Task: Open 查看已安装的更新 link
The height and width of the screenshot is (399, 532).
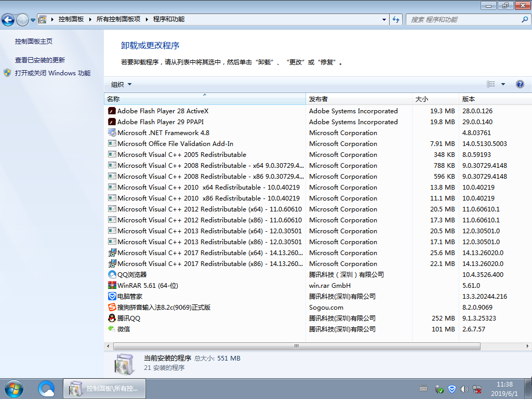Action: click(x=39, y=60)
